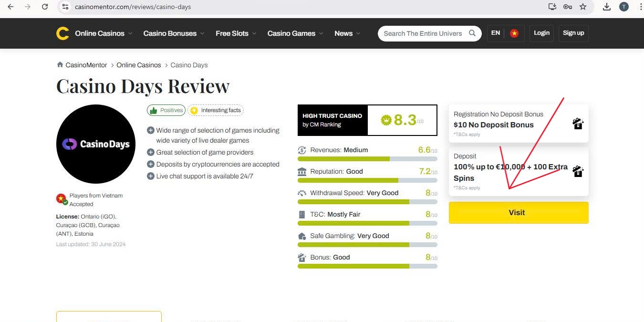The image size is (644, 322).
Task: Expand the Casino Games menu
Action: tap(295, 33)
